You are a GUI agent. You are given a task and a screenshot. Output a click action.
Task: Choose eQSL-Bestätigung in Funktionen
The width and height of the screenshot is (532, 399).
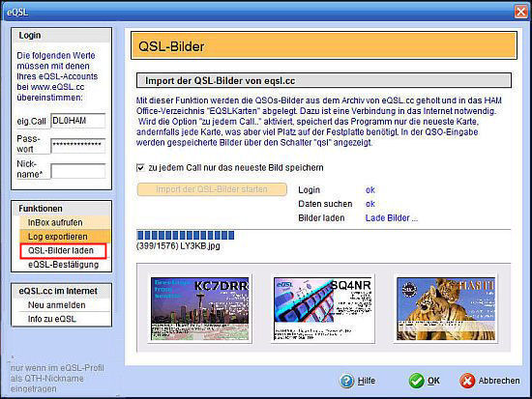[x=65, y=265]
